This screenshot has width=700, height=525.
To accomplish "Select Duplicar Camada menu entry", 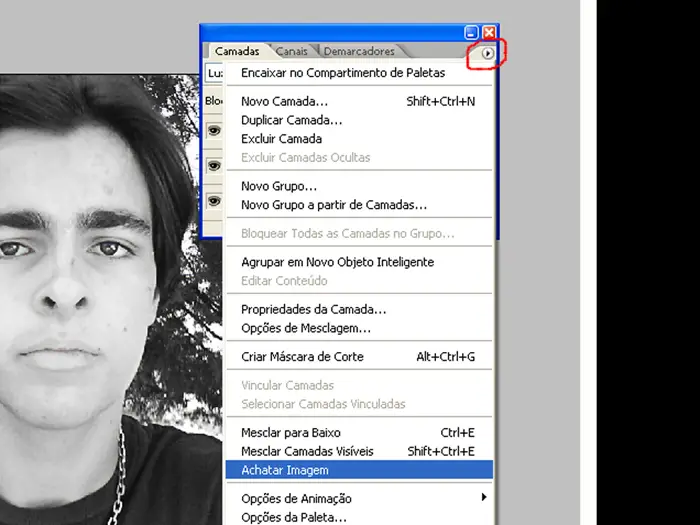I will pos(290,120).
